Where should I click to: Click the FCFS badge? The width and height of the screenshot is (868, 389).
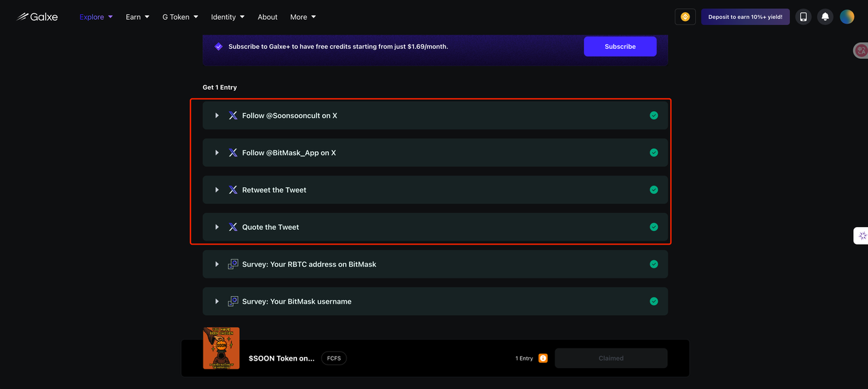coord(334,359)
